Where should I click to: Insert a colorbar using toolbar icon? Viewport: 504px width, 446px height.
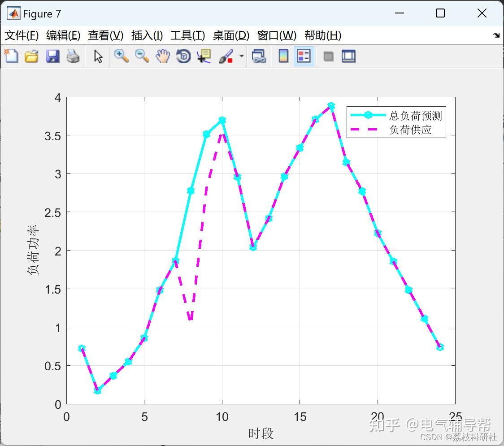[283, 56]
